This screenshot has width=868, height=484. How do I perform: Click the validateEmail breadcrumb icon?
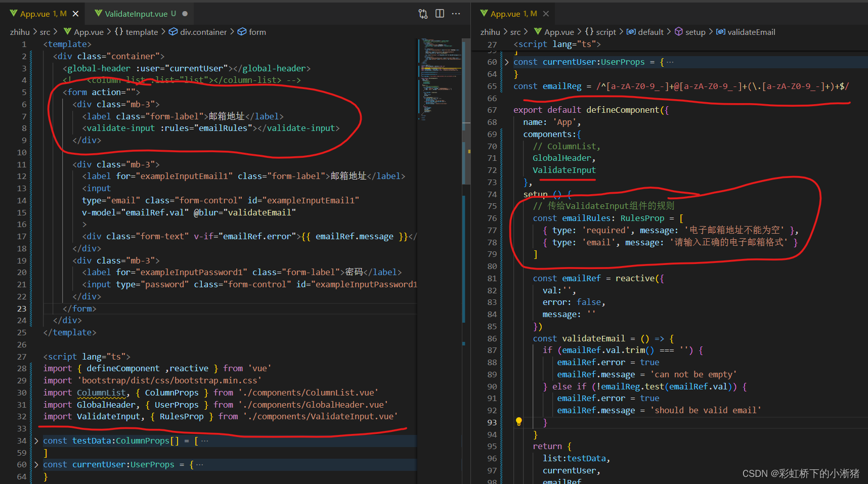click(x=720, y=31)
